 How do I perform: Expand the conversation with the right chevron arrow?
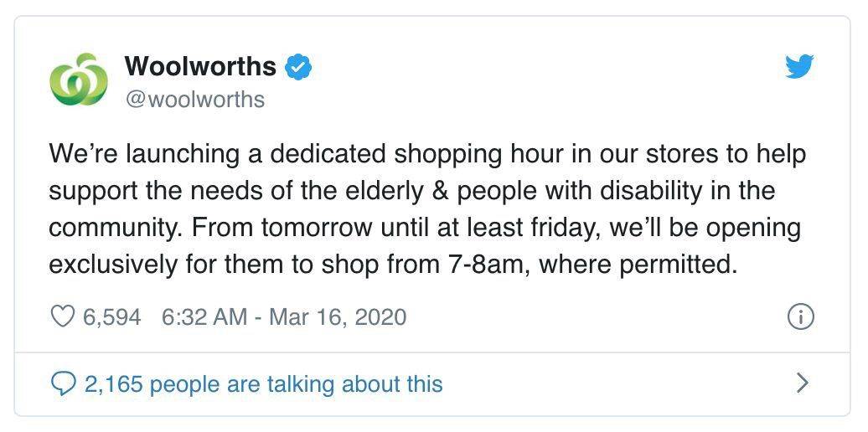(x=802, y=383)
